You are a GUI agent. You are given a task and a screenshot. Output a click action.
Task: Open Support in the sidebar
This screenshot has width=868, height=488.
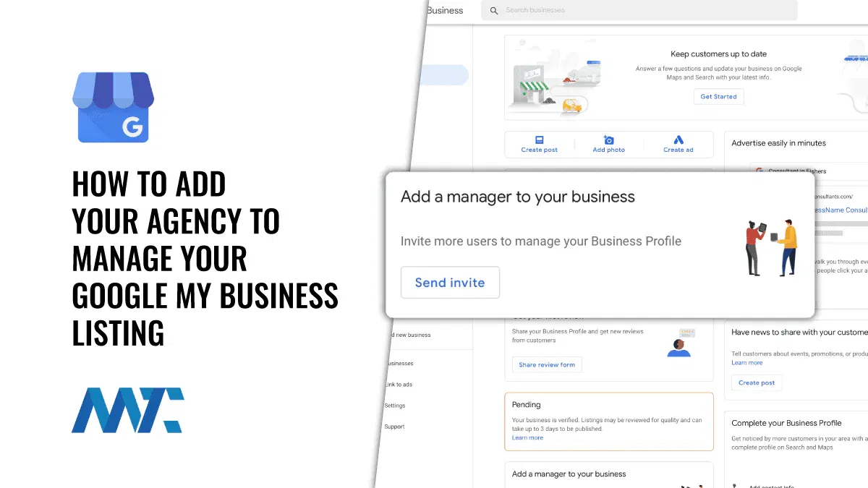[394, 427]
